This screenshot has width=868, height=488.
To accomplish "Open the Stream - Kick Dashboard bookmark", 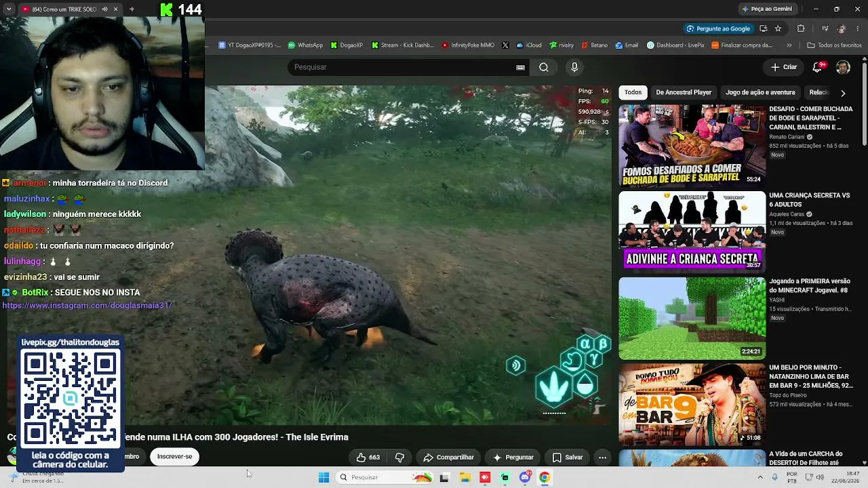I will tap(401, 45).
